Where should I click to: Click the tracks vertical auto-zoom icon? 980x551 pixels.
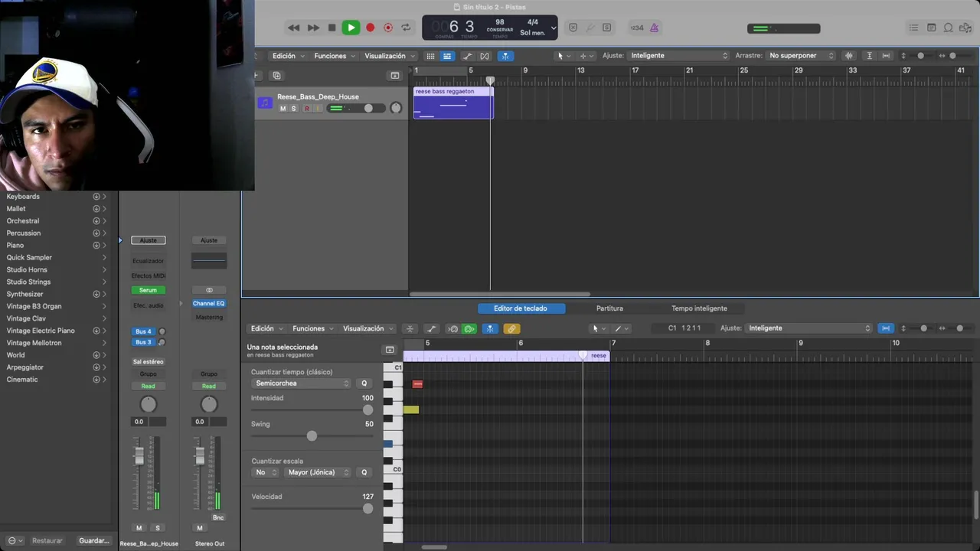click(869, 56)
